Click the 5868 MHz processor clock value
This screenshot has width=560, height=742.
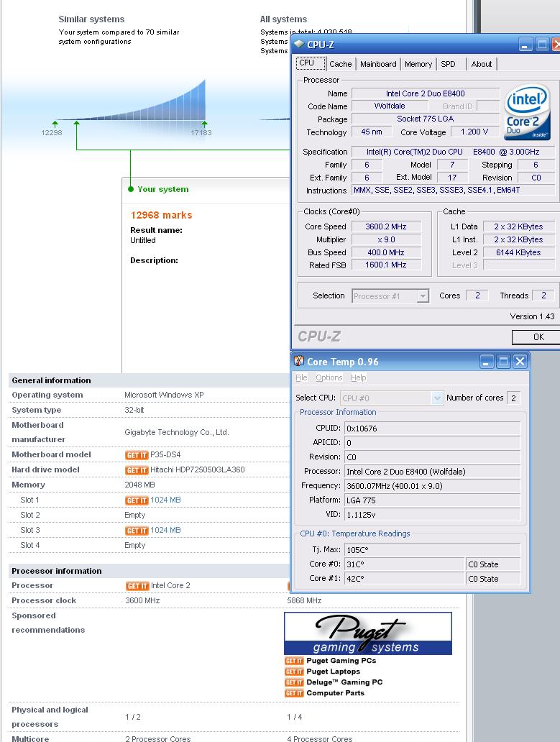[304, 600]
